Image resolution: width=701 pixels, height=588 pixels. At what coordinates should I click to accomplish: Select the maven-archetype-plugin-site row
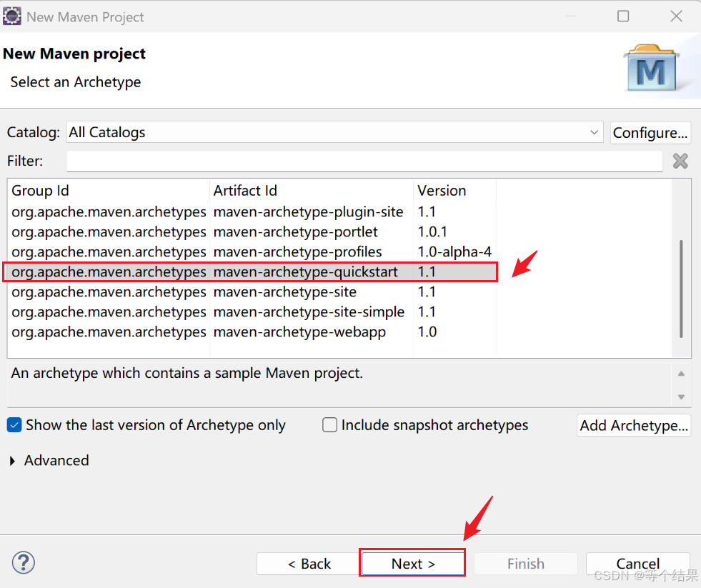252,211
